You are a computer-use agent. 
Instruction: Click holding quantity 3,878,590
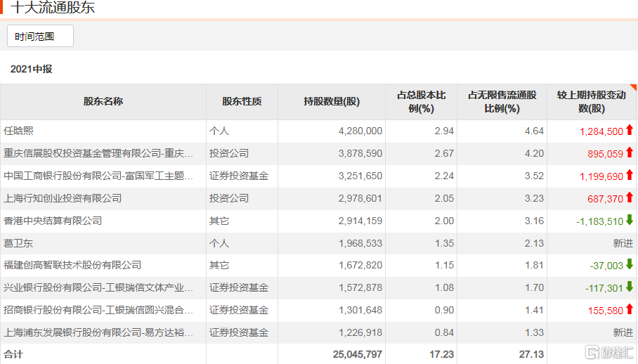click(360, 153)
